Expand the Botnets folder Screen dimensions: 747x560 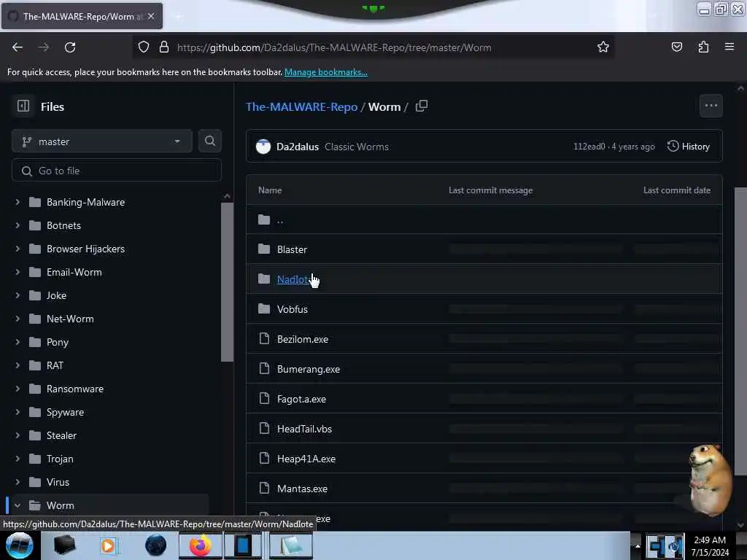coord(18,225)
